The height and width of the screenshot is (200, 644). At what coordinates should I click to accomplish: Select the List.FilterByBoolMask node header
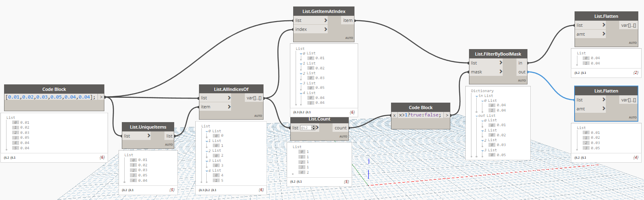click(x=498, y=54)
